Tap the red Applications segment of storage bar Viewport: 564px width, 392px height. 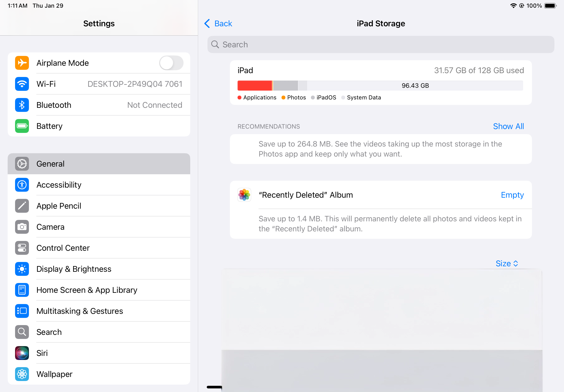pos(255,86)
